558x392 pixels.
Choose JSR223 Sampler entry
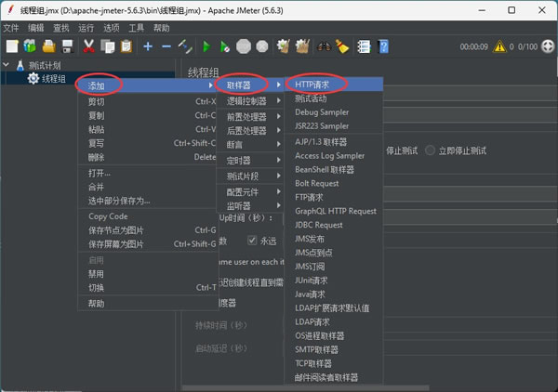click(334, 126)
